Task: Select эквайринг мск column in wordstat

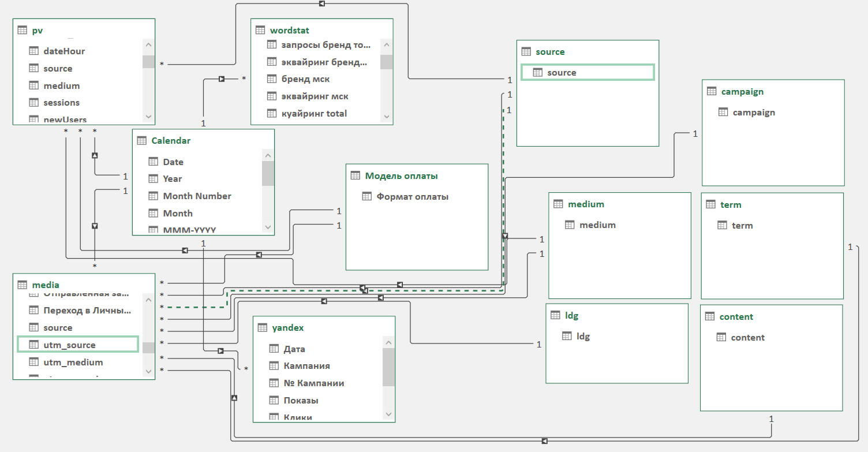Action: [316, 96]
